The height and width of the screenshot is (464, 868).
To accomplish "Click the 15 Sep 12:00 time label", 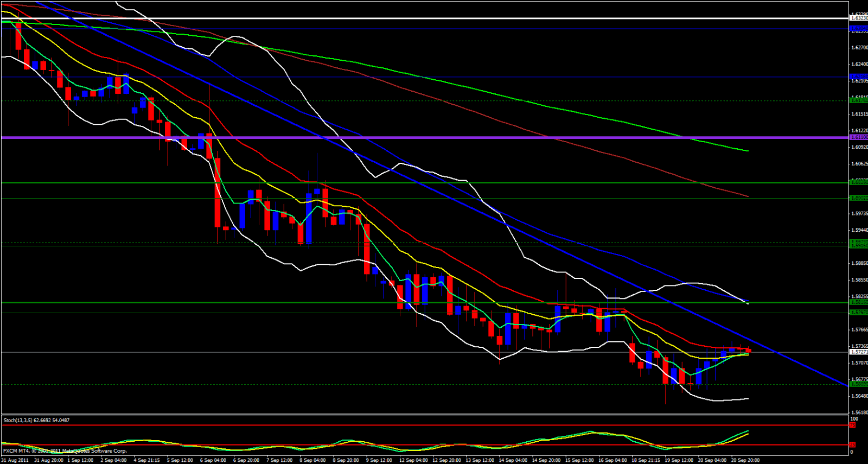I will click(579, 460).
